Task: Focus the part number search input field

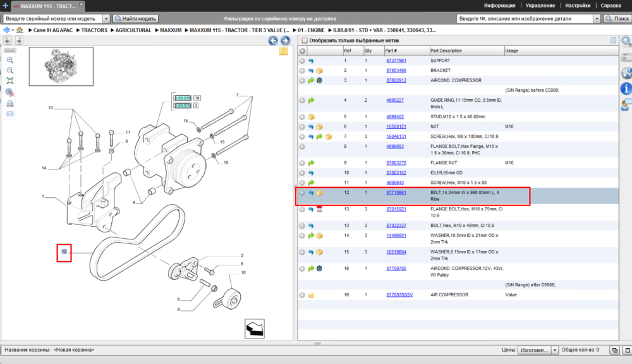Action: coord(525,18)
